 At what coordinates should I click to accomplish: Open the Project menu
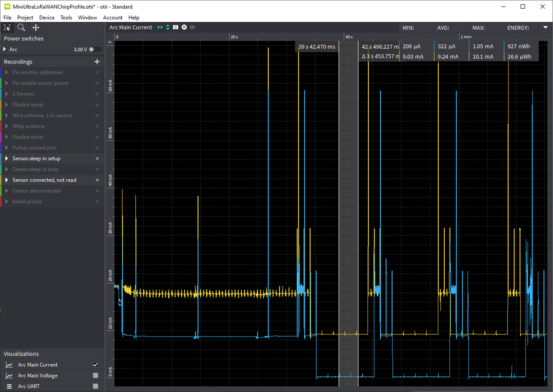point(25,17)
